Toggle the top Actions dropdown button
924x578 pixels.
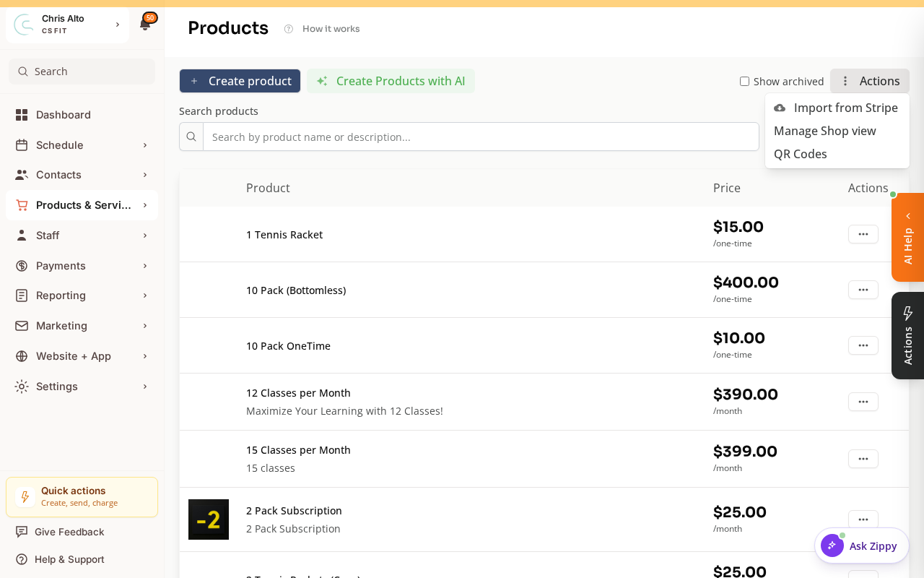tap(870, 81)
